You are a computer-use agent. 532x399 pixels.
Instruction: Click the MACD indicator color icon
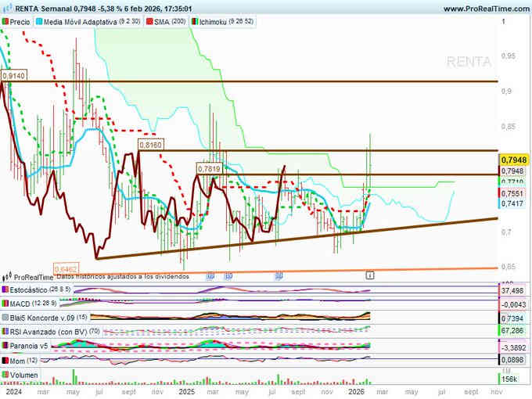(5, 304)
